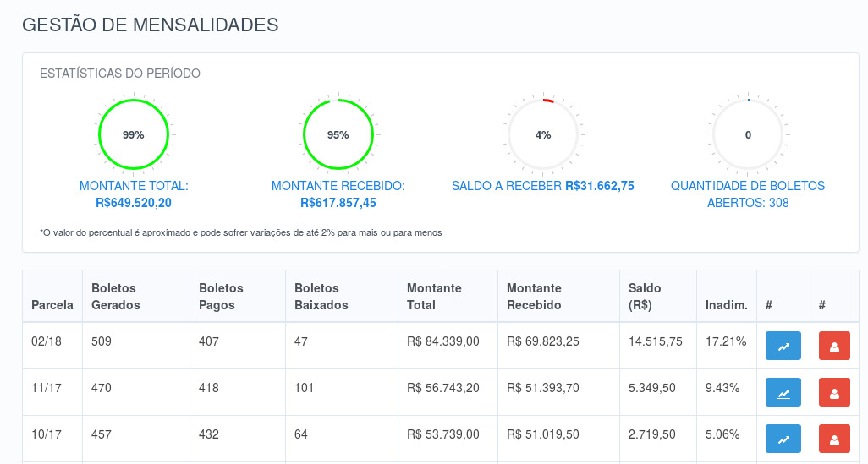Click the 4% saldo a receber gauge
The width and height of the screenshot is (868, 464).
pyautogui.click(x=543, y=134)
